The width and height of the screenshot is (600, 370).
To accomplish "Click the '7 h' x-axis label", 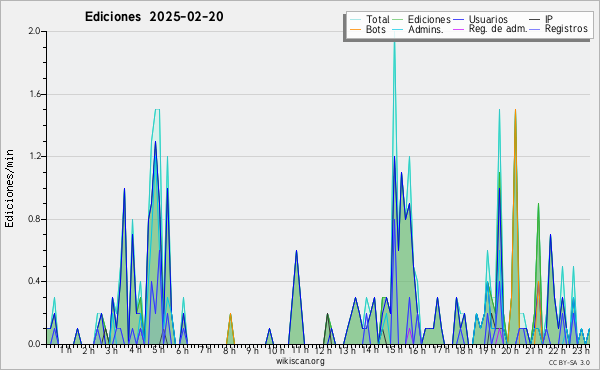I will pyautogui.click(x=205, y=350).
